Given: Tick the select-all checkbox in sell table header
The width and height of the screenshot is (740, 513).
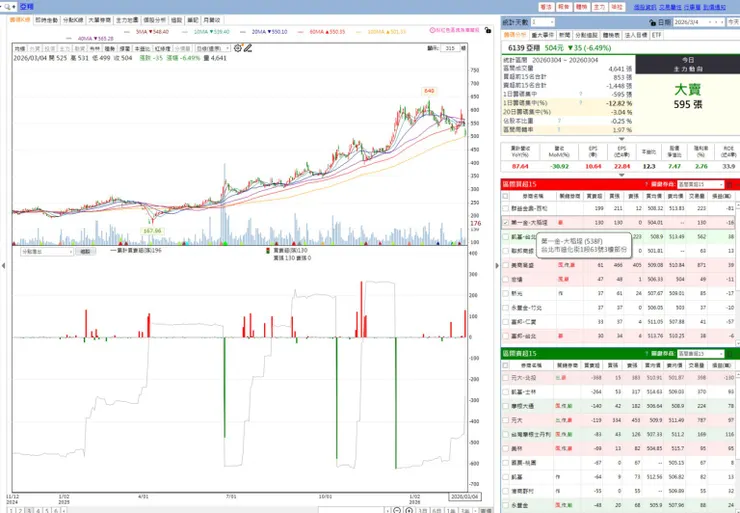Looking at the screenshot, I should coord(506,365).
